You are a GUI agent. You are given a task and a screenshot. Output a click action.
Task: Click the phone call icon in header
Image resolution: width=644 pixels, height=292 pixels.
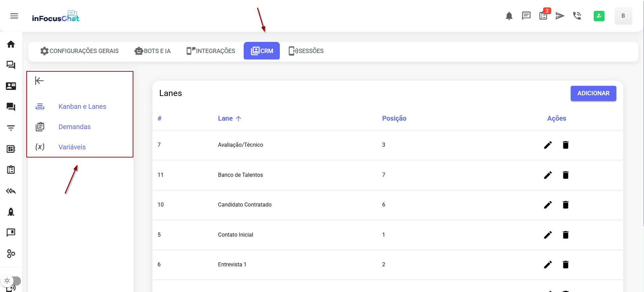pyautogui.click(x=577, y=16)
